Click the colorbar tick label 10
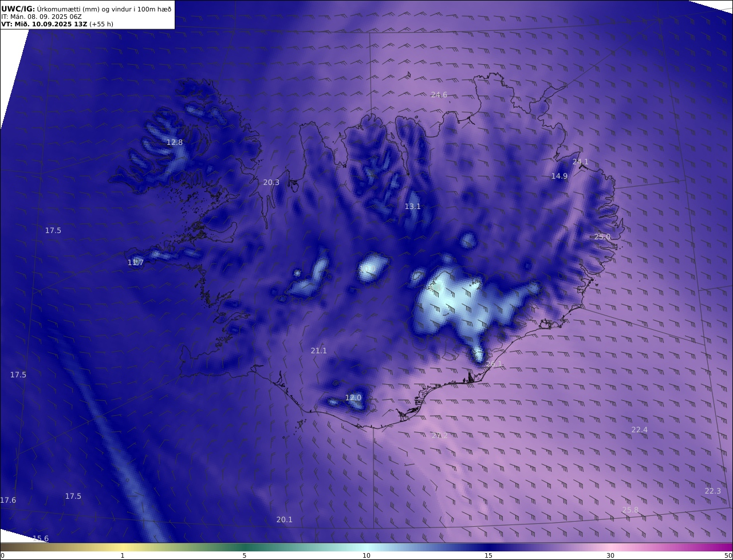The image size is (733, 560). [x=366, y=555]
